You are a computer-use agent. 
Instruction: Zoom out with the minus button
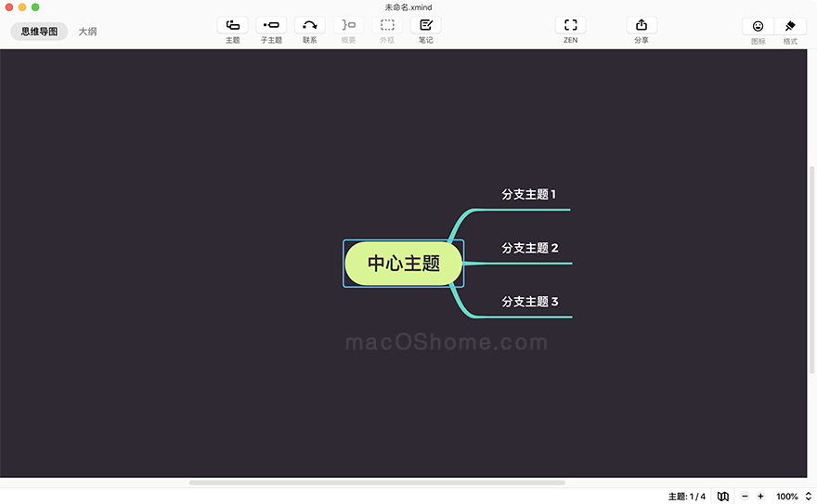pyautogui.click(x=746, y=497)
